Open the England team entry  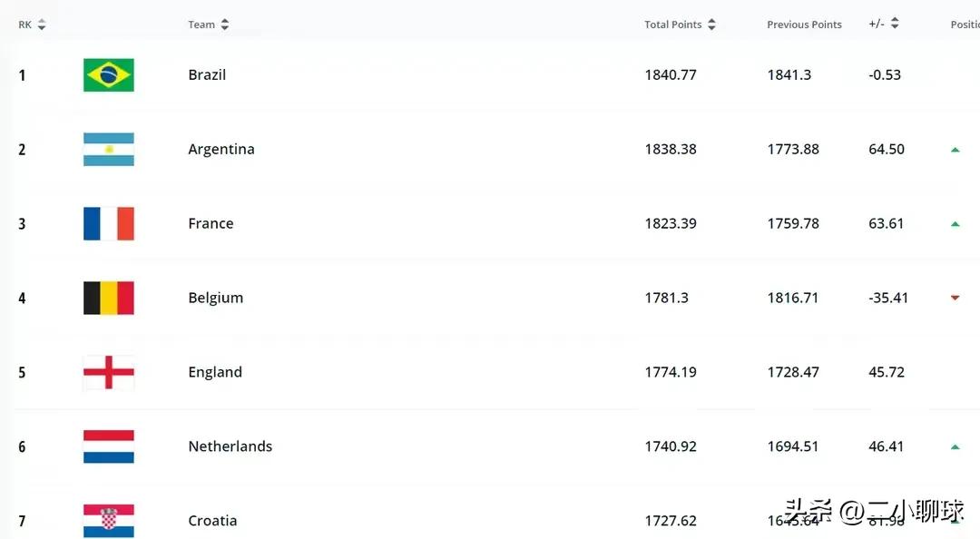[x=214, y=372]
